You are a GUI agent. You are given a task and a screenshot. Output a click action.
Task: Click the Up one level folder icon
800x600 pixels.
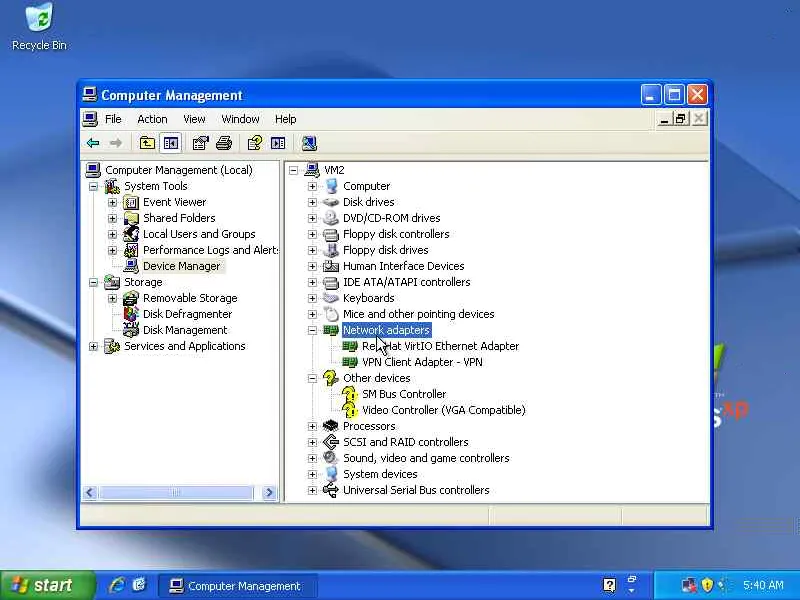(x=147, y=143)
